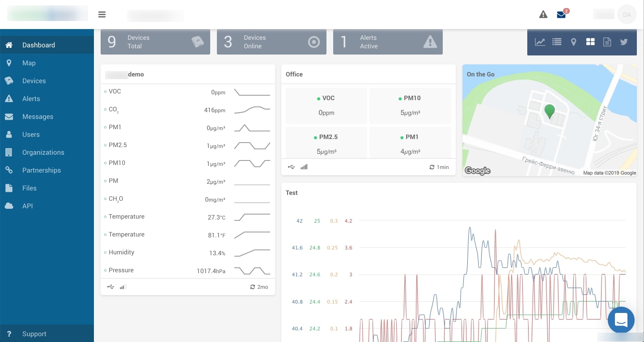Image resolution: width=644 pixels, height=342 pixels.
Task: Click the 2mo refresh indicator
Action: [x=259, y=287]
